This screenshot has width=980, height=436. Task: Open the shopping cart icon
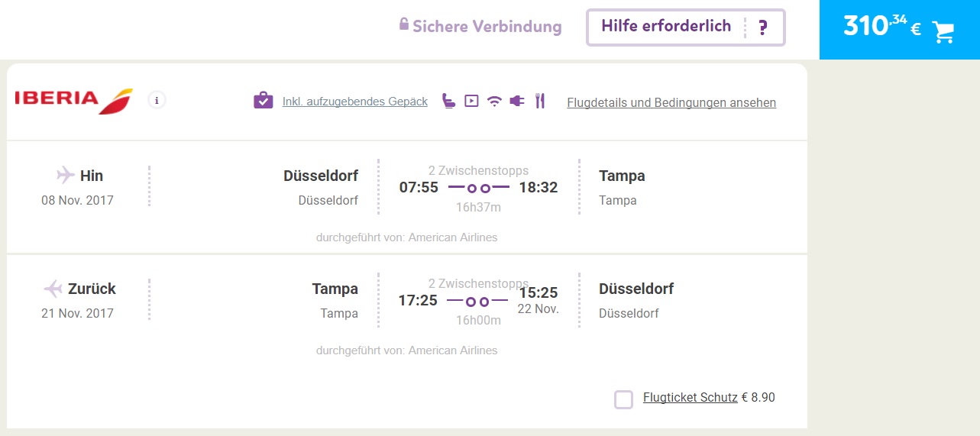point(944,31)
